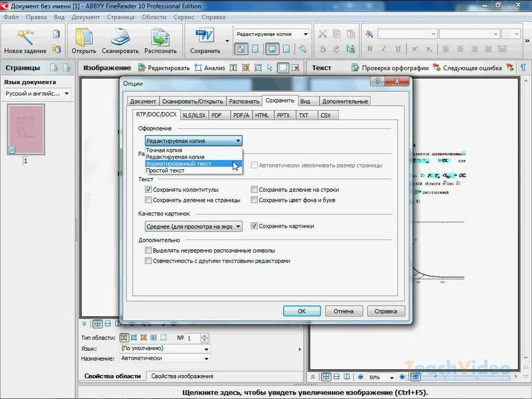Click the Next error (Следующая ошибка) icon

pos(436,68)
